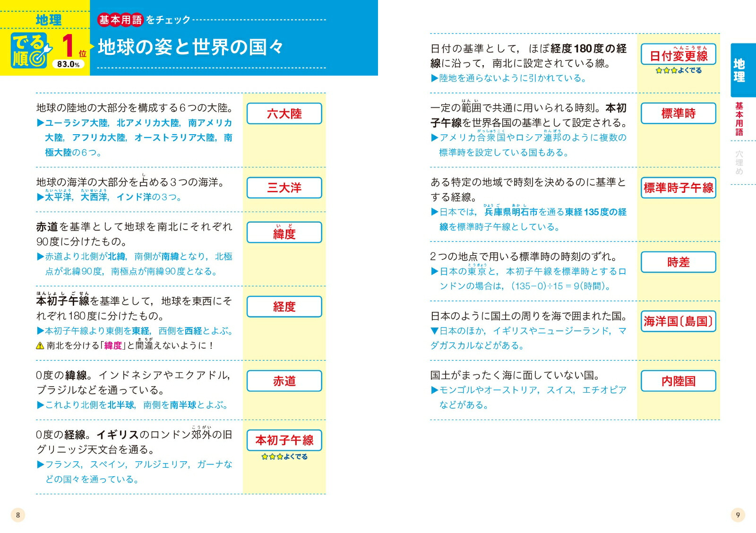Click the text 90度に分けたもの
756x533 pixels.
pyautogui.click(x=82, y=241)
